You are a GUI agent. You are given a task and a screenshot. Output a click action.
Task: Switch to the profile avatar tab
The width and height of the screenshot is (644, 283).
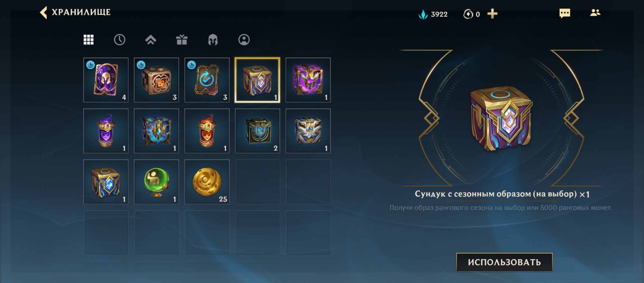(244, 40)
